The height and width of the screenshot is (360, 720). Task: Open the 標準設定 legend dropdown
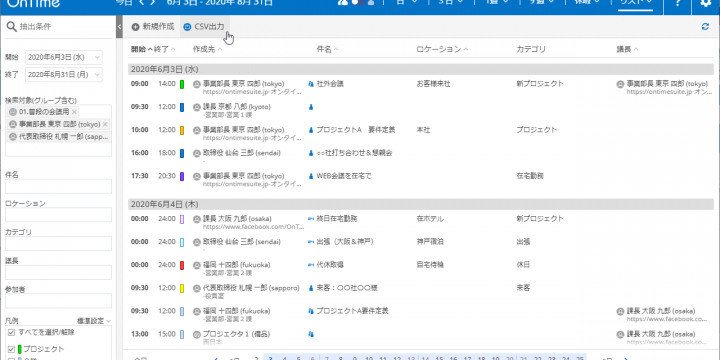pos(94,321)
